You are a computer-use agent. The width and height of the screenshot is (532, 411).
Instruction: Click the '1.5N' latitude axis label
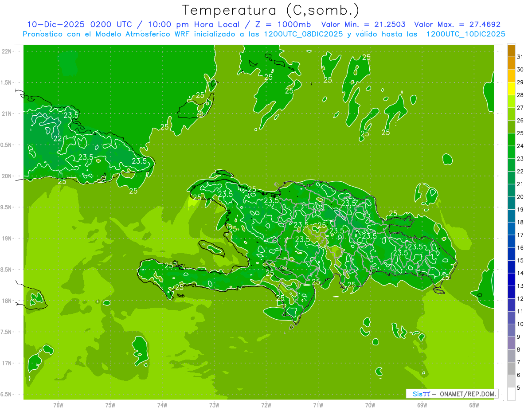click(7, 82)
